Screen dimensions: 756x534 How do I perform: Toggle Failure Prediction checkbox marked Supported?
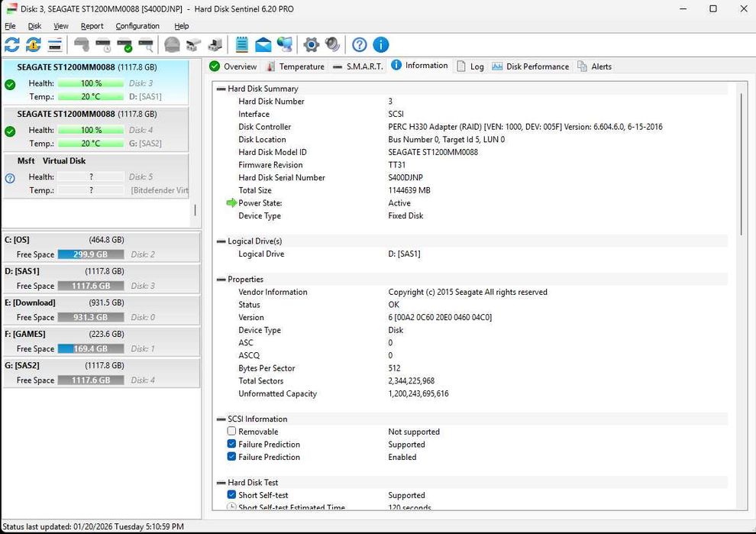[232, 444]
